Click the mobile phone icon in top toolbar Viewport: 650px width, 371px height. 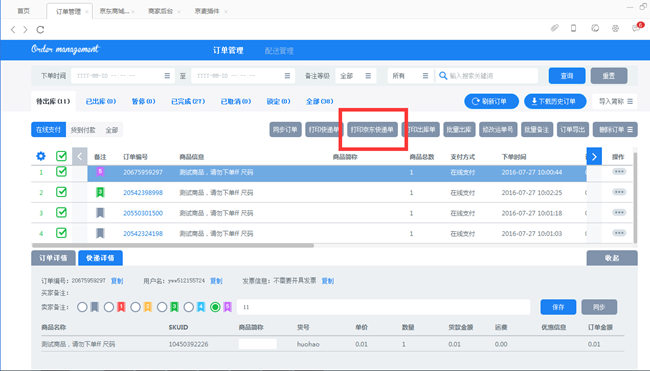pos(574,28)
